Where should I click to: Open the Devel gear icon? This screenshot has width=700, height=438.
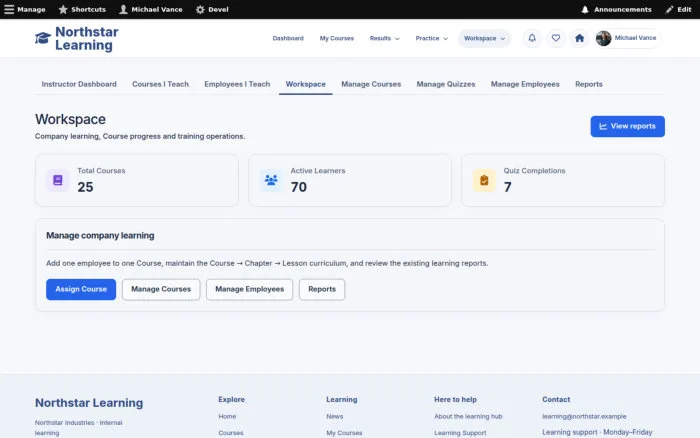click(200, 9)
